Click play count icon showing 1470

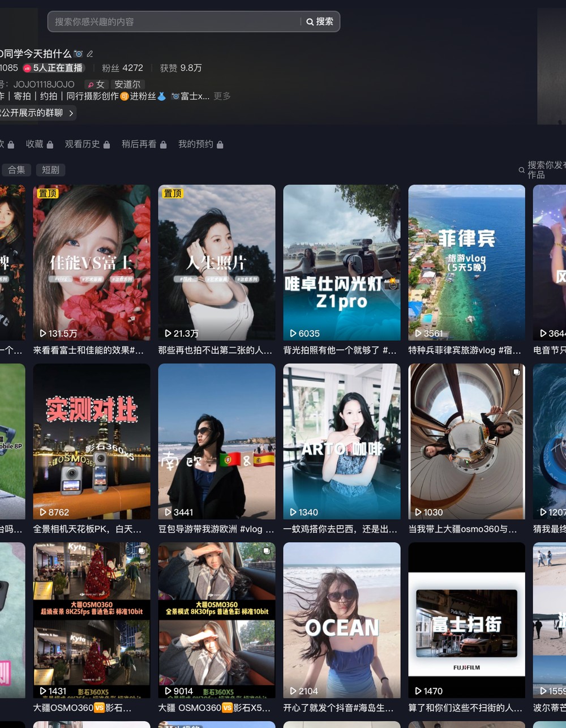point(418,691)
